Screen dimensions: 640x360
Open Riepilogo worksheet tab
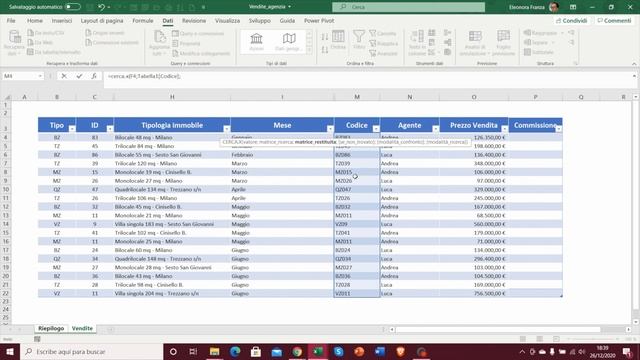(x=51, y=328)
